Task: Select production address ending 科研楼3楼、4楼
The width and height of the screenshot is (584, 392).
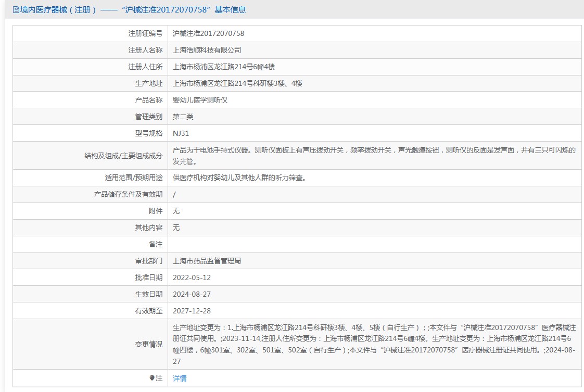Action: point(238,83)
